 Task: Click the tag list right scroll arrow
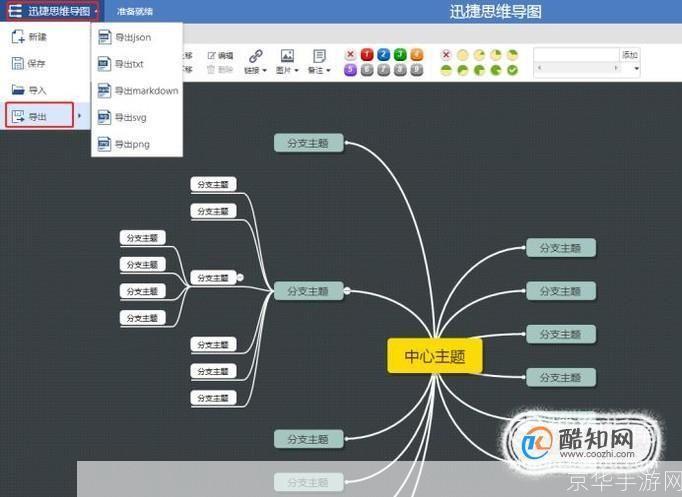(x=615, y=68)
